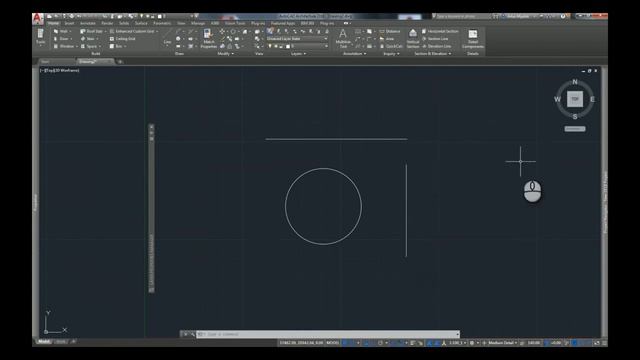This screenshot has height=360, width=640.
Task: Select the Wall tool
Action: point(61,31)
